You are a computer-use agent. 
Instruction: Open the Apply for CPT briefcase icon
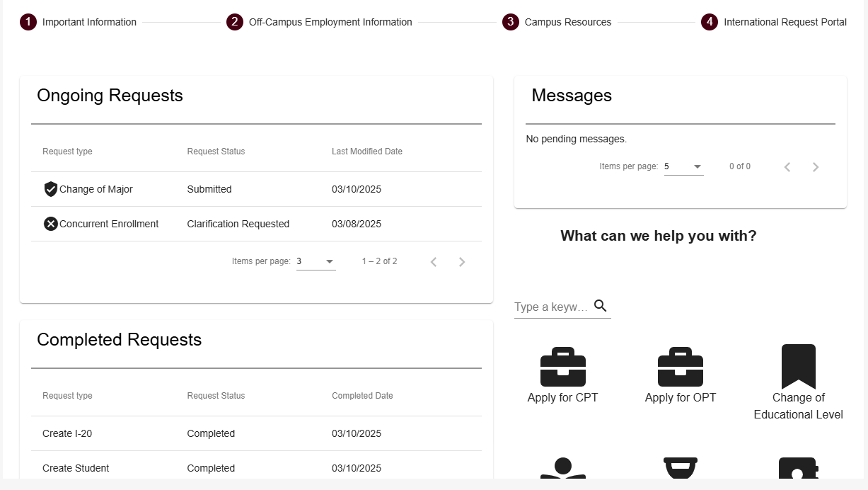(562, 367)
